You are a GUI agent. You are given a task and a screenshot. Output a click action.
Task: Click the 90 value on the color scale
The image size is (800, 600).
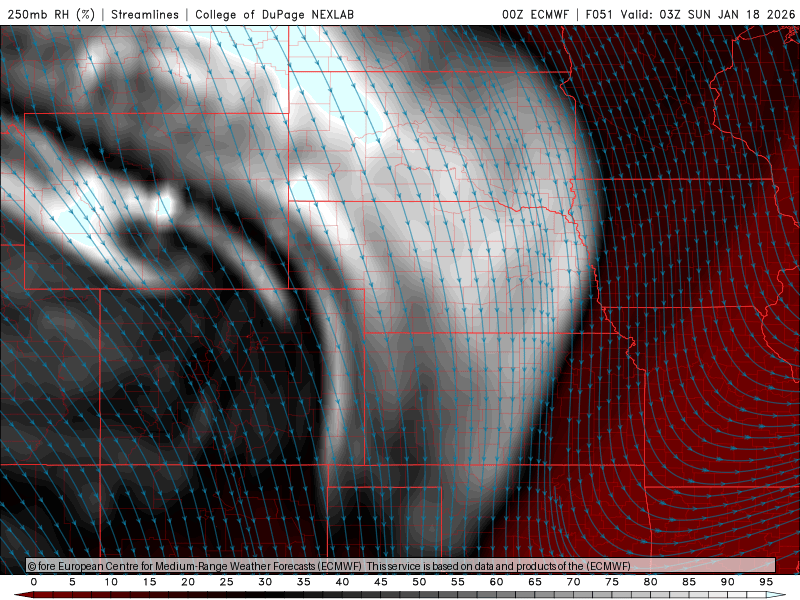tap(728, 582)
